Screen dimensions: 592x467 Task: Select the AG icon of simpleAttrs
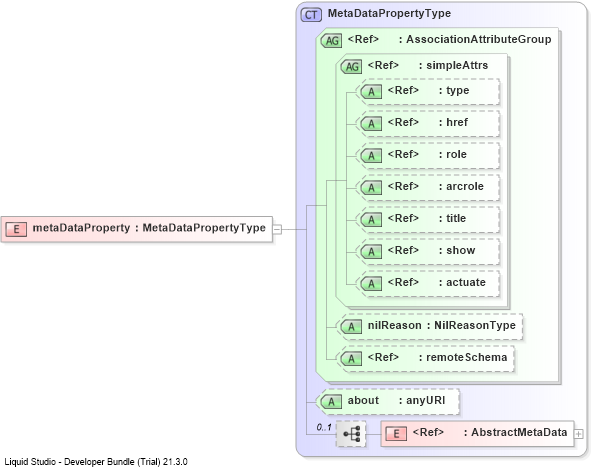click(x=352, y=67)
